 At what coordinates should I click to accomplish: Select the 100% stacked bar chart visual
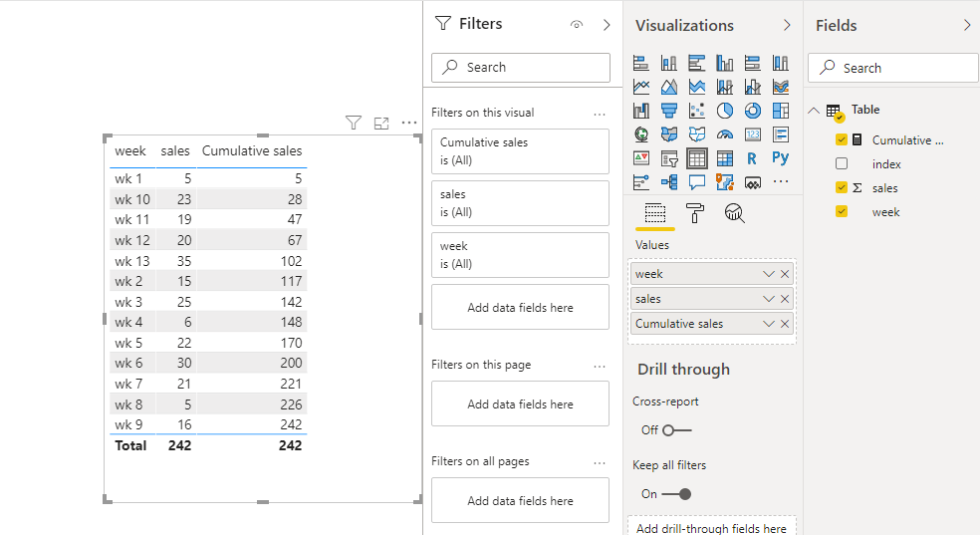click(x=753, y=63)
